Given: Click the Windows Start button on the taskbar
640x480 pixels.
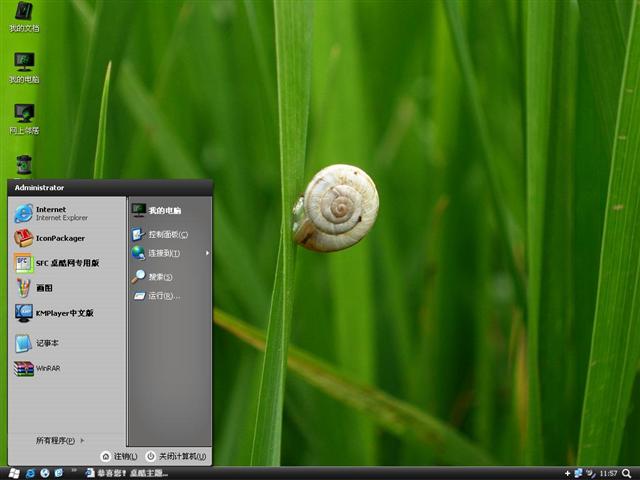Looking at the screenshot, I should click(x=13, y=472).
